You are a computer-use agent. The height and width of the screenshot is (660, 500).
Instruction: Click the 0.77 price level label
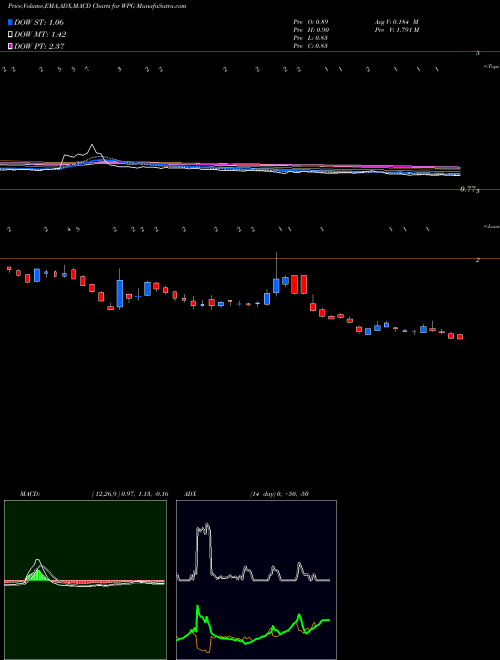[467, 190]
